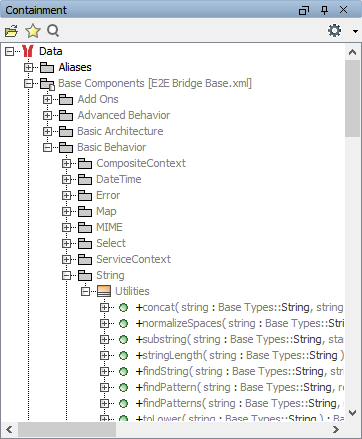Toggle the panel pin icon
362x439 pixels.
[x=324, y=10]
